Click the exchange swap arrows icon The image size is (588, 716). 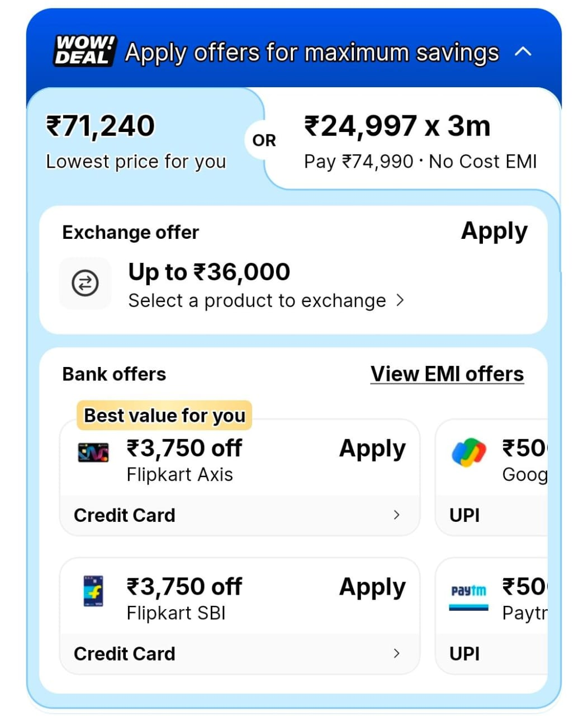pos(85,283)
